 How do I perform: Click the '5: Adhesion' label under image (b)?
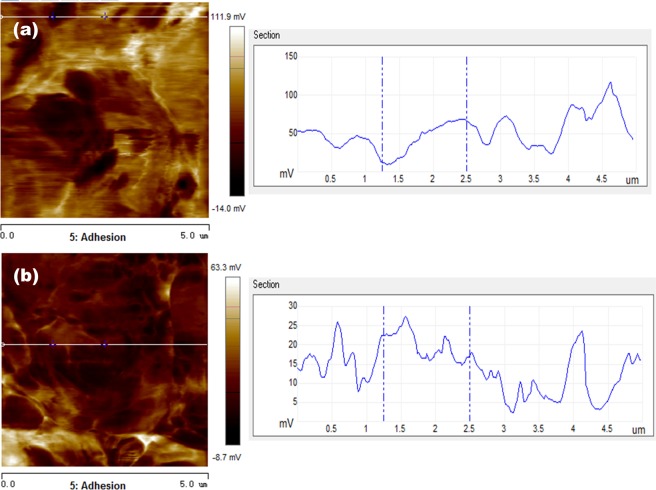pos(96,485)
